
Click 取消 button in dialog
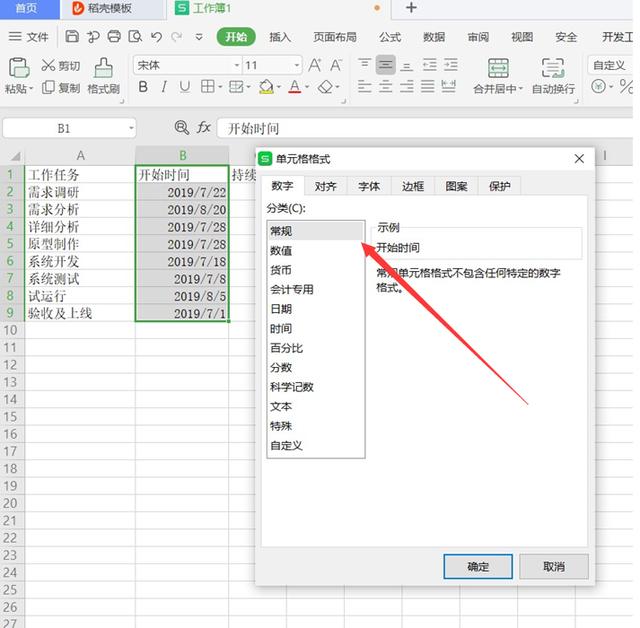click(x=554, y=566)
